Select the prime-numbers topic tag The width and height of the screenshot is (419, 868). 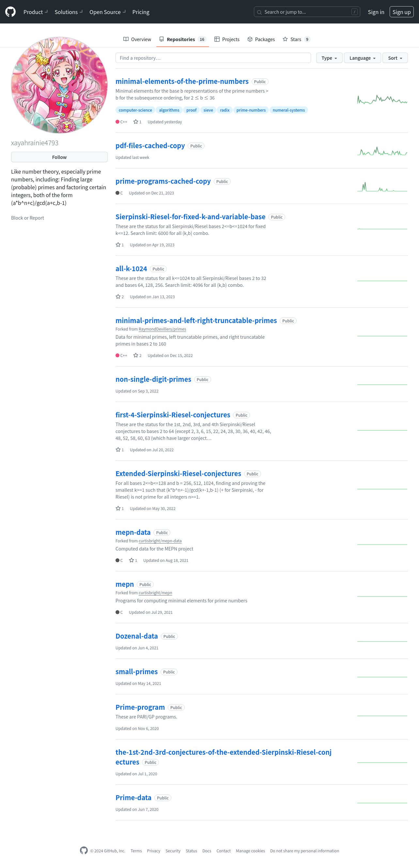[x=251, y=110]
